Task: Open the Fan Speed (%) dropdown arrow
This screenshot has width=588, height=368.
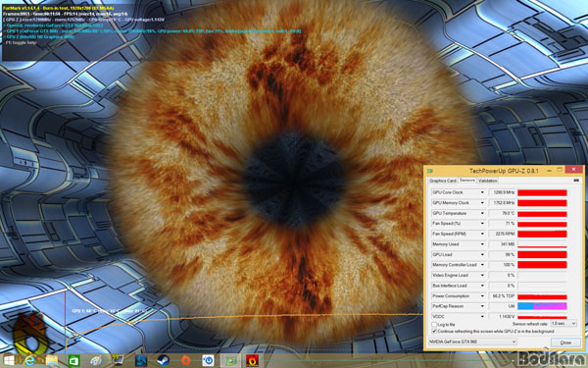Action: [x=482, y=224]
